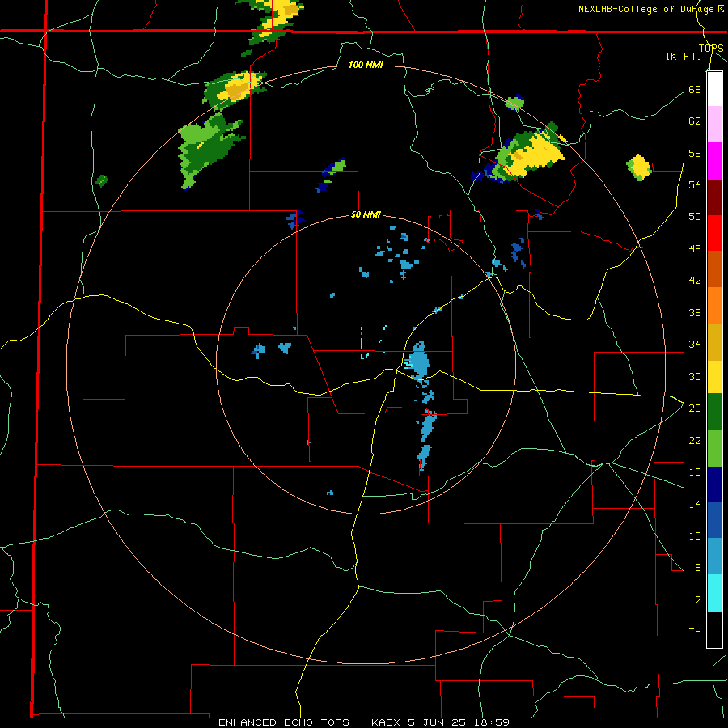Click the "100 NMI" range ring label
The height and width of the screenshot is (728, 728).
coord(366,65)
